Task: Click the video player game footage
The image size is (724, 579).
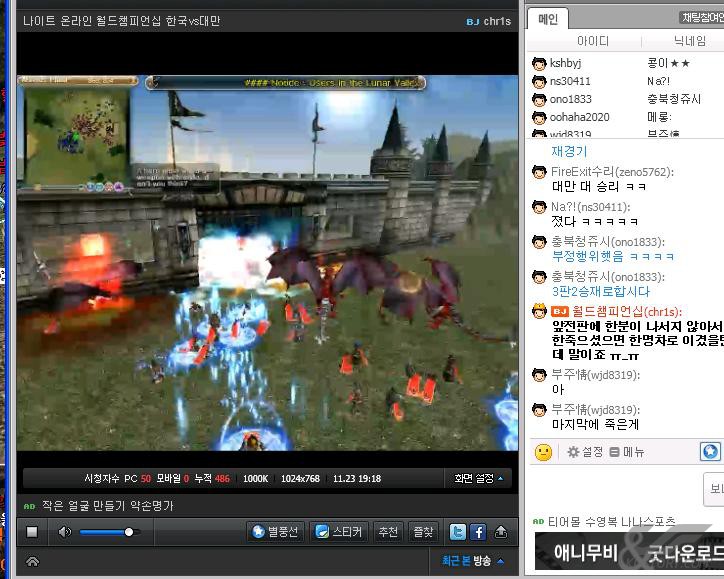Action: tap(267, 263)
